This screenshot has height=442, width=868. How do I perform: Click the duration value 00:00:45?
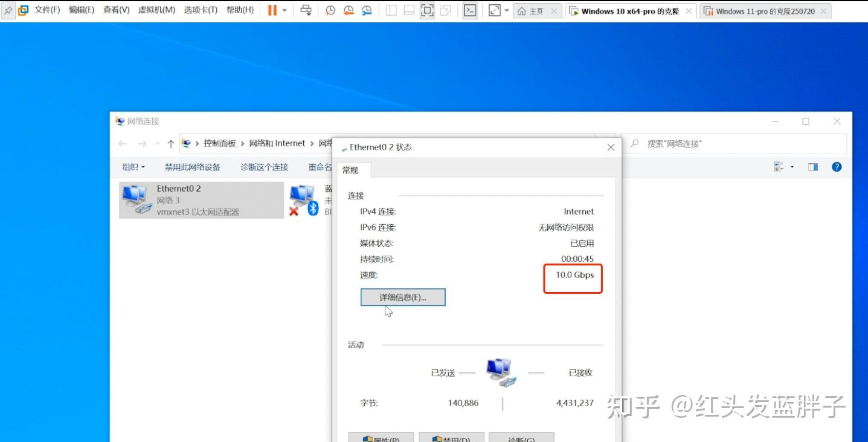tap(577, 259)
